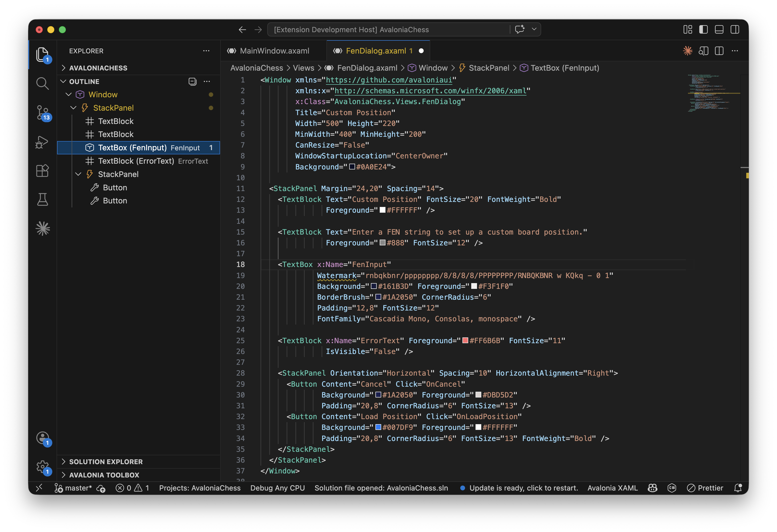777x532 pixels.
Task: Toggle the Panel visibility
Action: [719, 29]
